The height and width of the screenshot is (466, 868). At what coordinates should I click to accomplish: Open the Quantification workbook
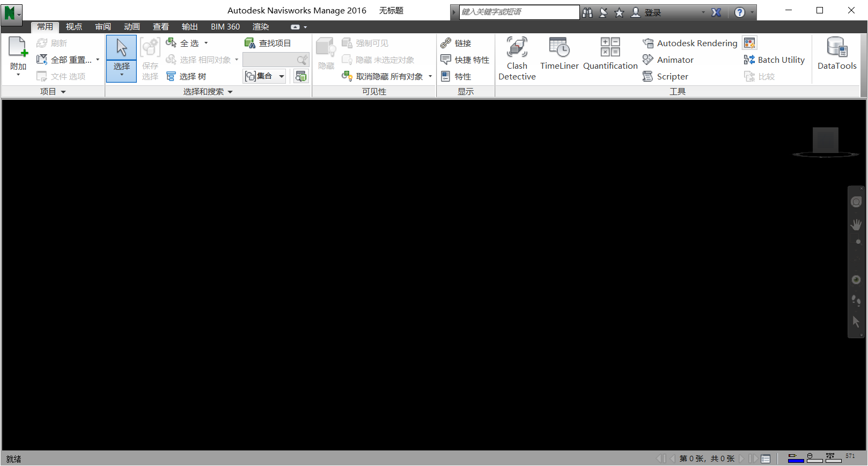click(610, 54)
